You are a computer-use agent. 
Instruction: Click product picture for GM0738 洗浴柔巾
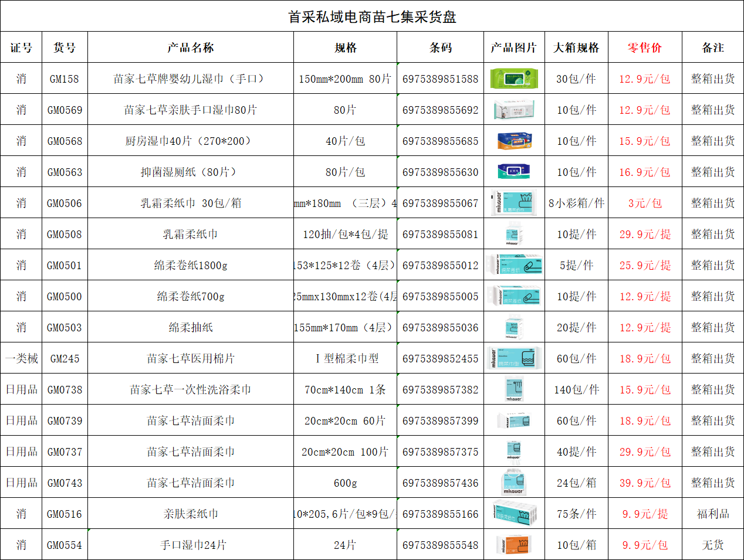click(514, 389)
